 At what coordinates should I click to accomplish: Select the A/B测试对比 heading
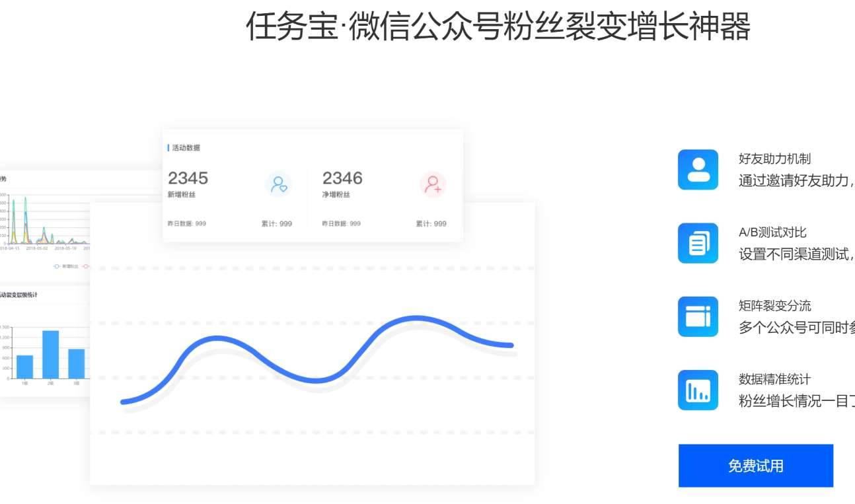(772, 233)
